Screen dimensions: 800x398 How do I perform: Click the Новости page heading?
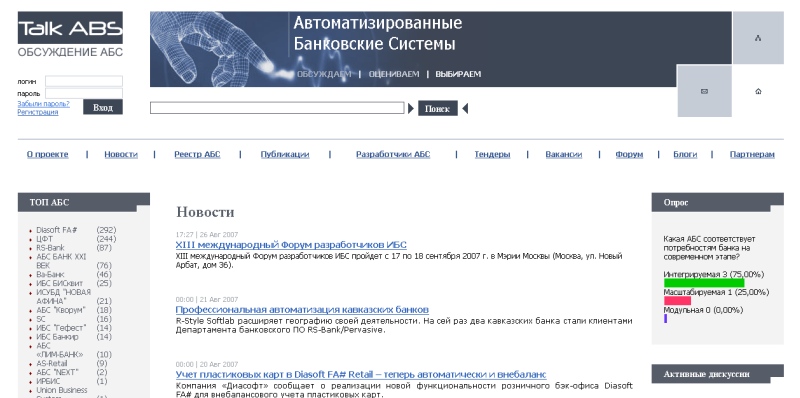[x=205, y=212]
